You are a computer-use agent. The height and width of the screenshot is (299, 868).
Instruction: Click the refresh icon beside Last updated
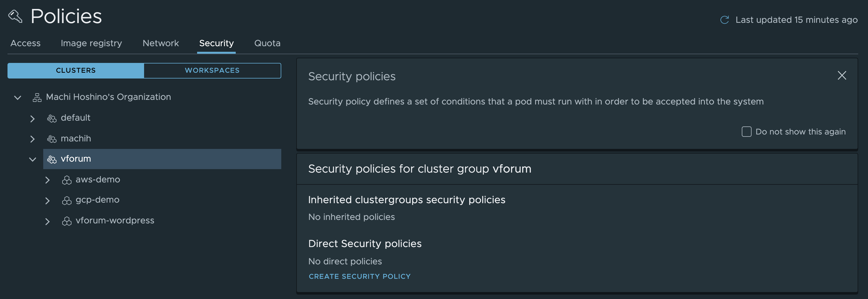724,20
